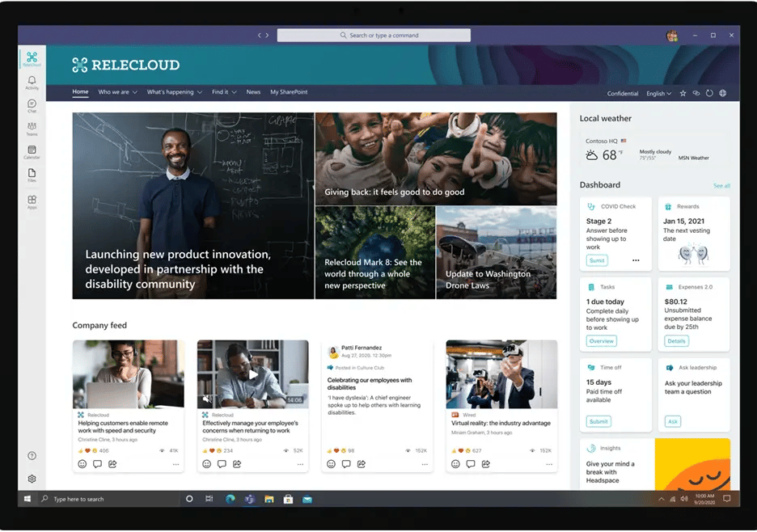This screenshot has height=532, width=757.
Task: Submit the COVID Check Stage 2 card
Action: coord(597,260)
